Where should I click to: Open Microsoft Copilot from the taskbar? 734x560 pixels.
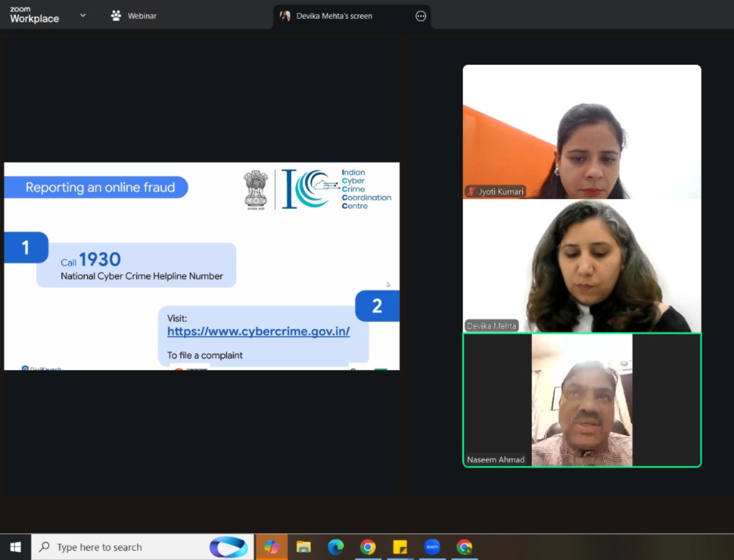[272, 547]
